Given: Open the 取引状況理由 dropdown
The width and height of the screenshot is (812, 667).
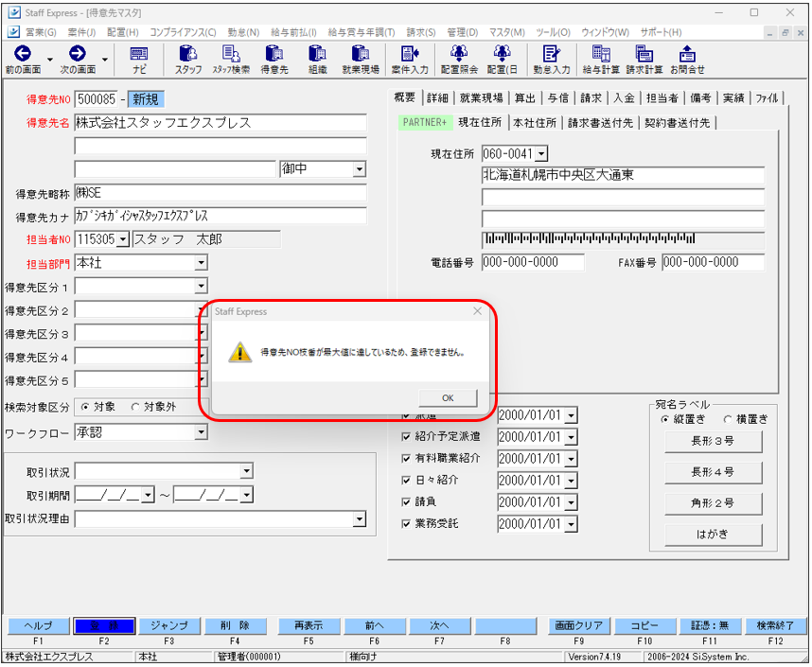Looking at the screenshot, I should point(360,518).
